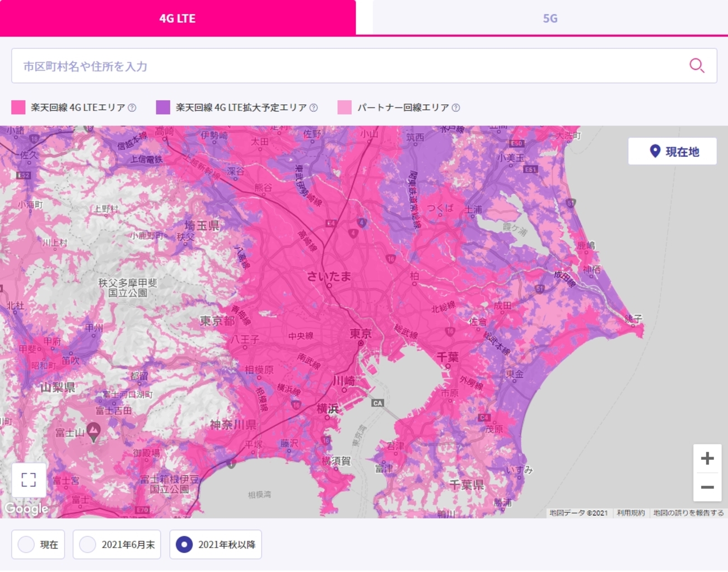This screenshot has width=728, height=572.
Task: Click the 茂原 city label
Action: point(494,429)
